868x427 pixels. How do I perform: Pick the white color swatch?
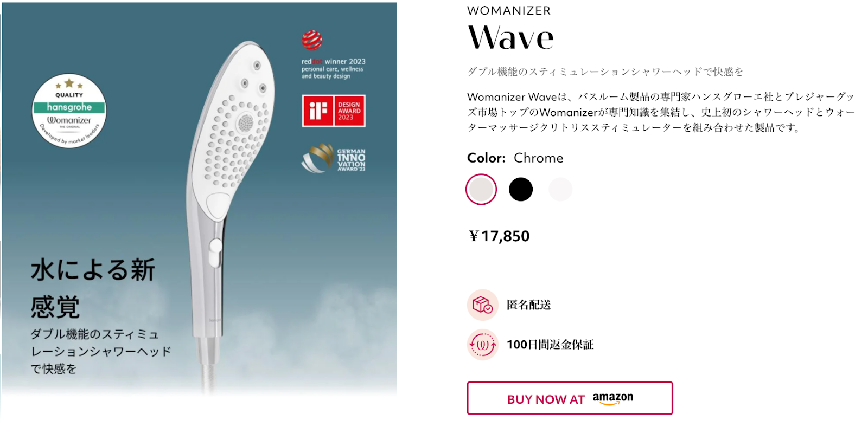(x=560, y=189)
